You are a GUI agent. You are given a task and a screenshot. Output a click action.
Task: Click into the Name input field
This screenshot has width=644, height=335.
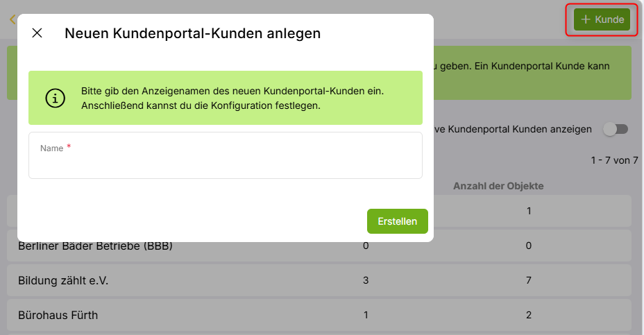pos(225,164)
